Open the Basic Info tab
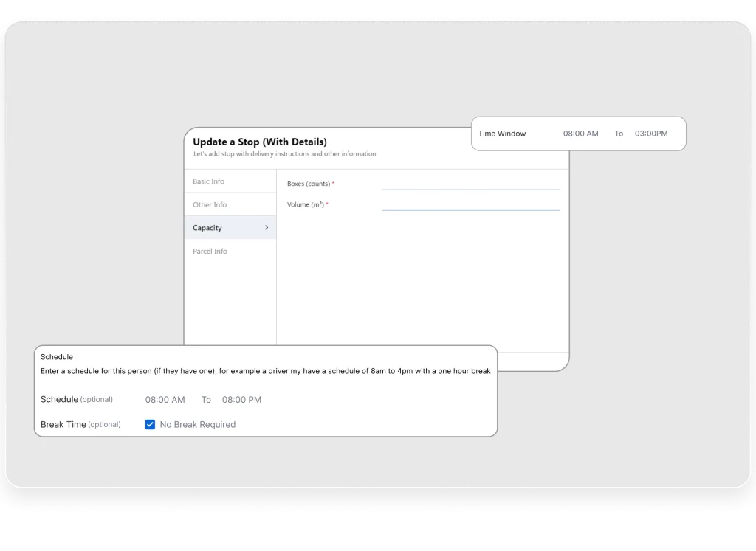 (230, 181)
